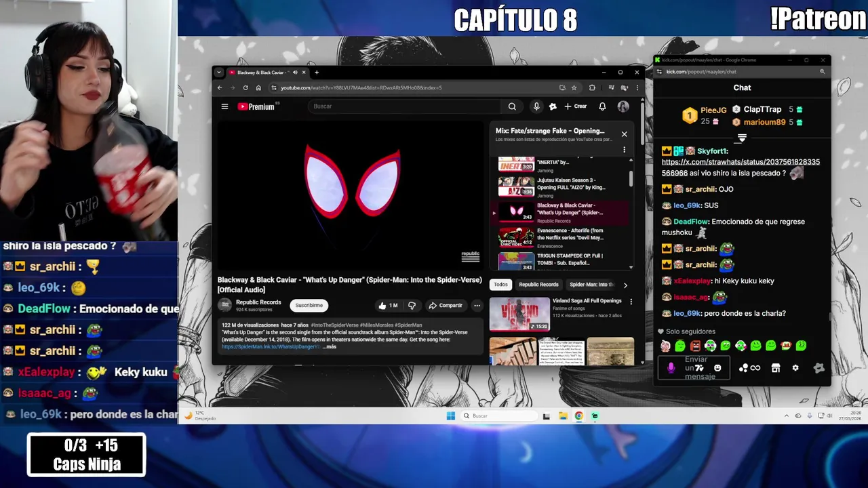Open the Chrome extensions puzzle icon
Screen dimensions: 868x488
[x=592, y=87]
